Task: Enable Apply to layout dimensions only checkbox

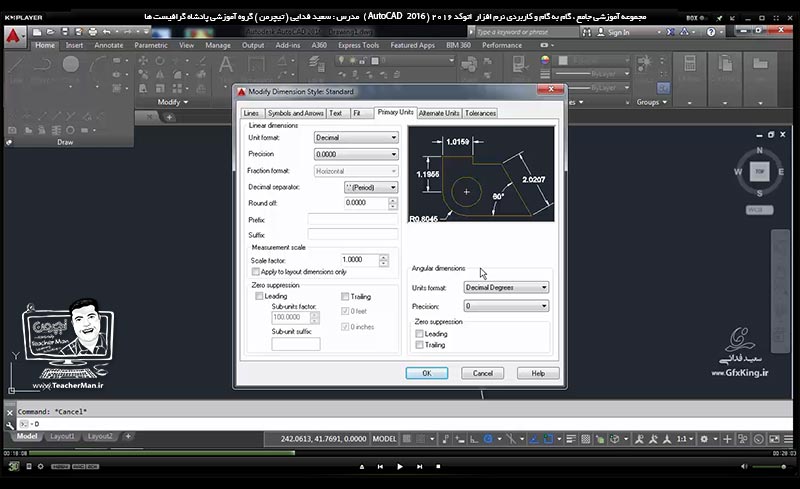Action: click(x=256, y=272)
